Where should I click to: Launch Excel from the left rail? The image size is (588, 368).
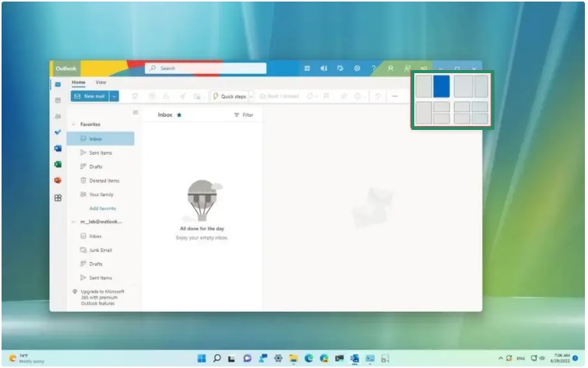pos(58,164)
